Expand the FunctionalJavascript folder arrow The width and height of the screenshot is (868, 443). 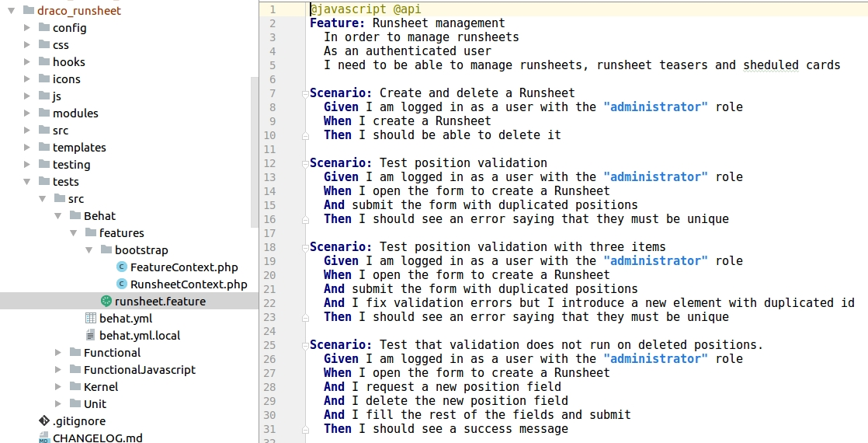[58, 369]
